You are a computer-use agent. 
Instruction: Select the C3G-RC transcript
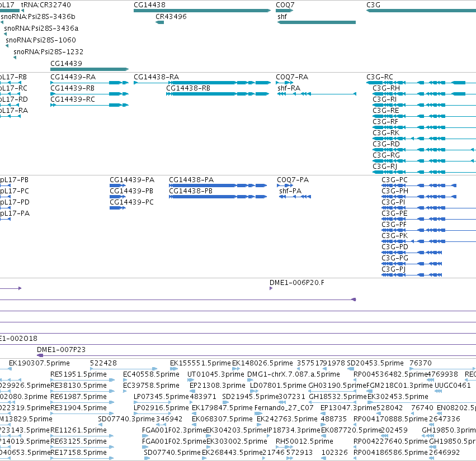coord(421,83)
